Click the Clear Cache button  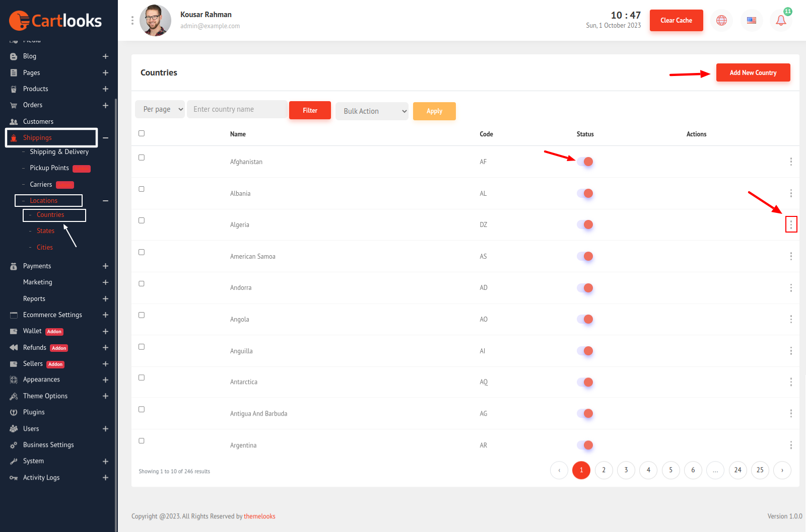click(x=676, y=21)
